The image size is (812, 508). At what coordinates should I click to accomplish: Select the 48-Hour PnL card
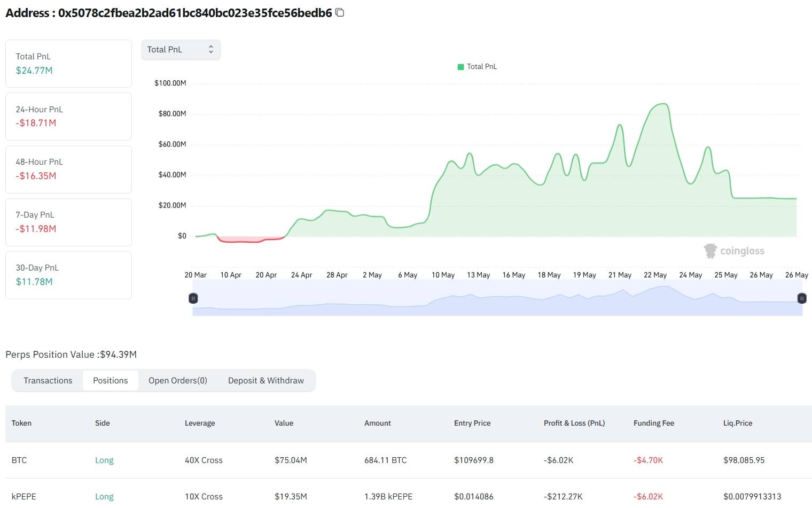(68, 170)
